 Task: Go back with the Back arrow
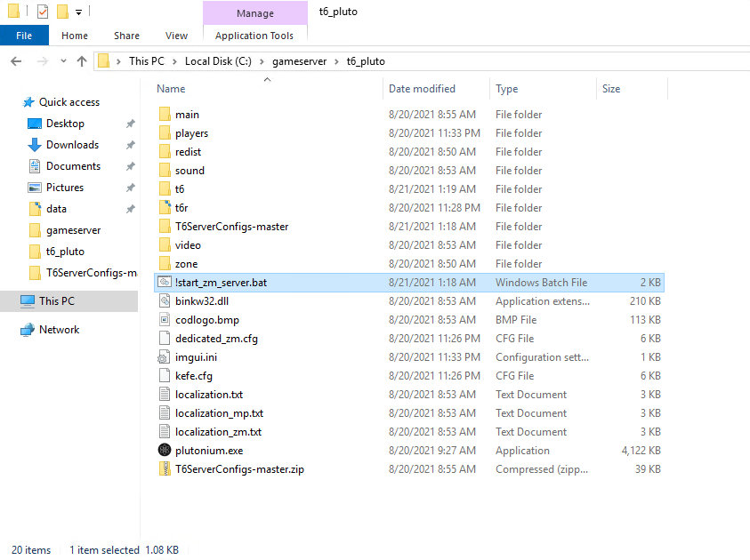[16, 61]
